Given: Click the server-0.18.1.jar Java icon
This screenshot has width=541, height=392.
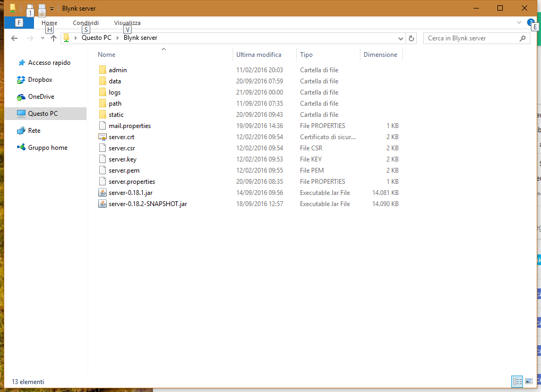Looking at the screenshot, I should point(102,193).
